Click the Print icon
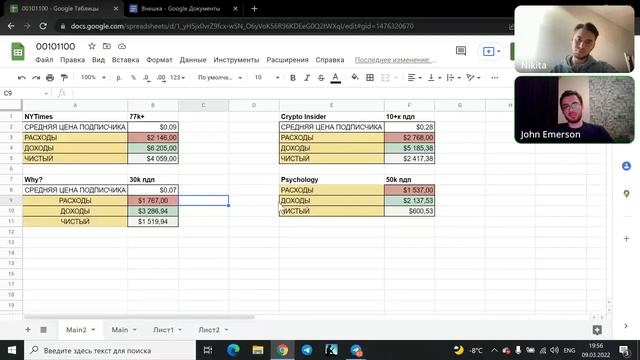640x360 pixels. pos(50,78)
